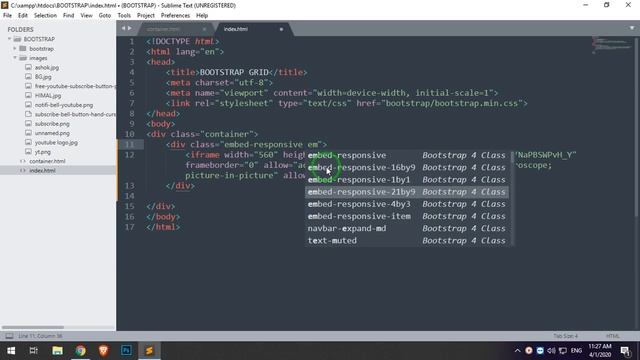Go to previous tab with left arrow

123,28
